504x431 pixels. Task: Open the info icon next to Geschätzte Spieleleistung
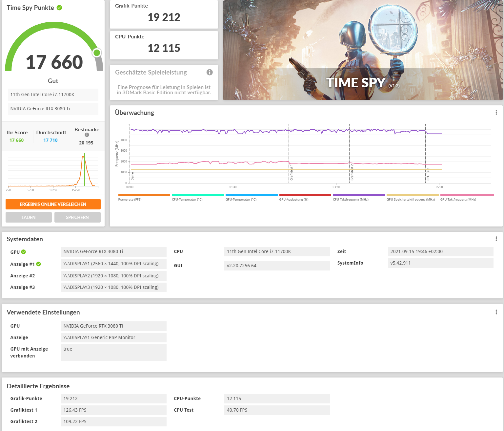pyautogui.click(x=210, y=72)
